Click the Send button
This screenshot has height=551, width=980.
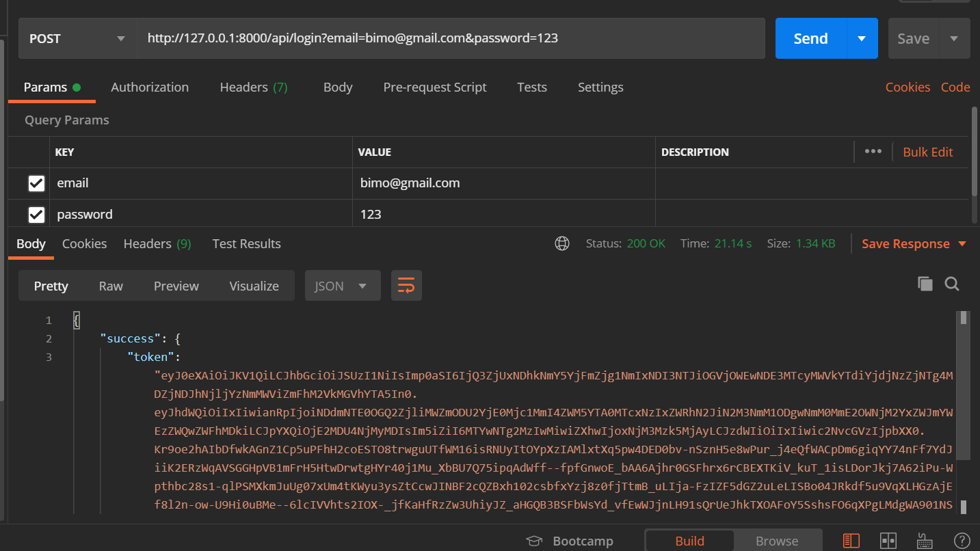[x=810, y=38]
